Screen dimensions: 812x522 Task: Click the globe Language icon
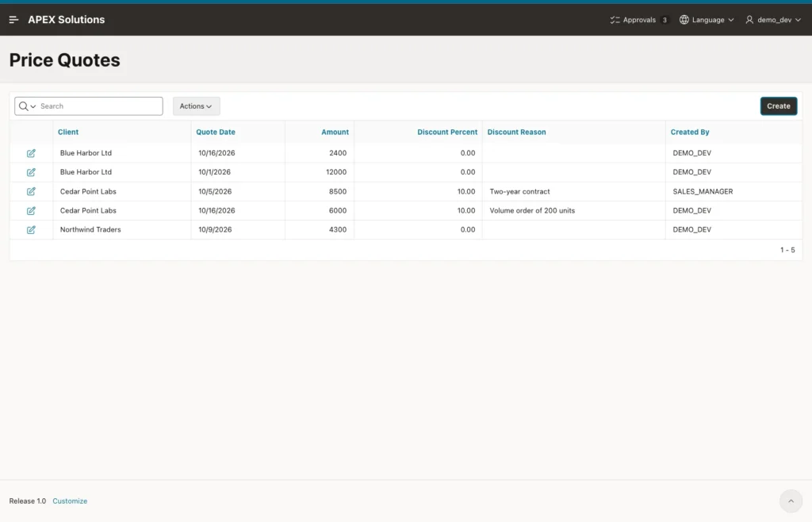pos(684,20)
